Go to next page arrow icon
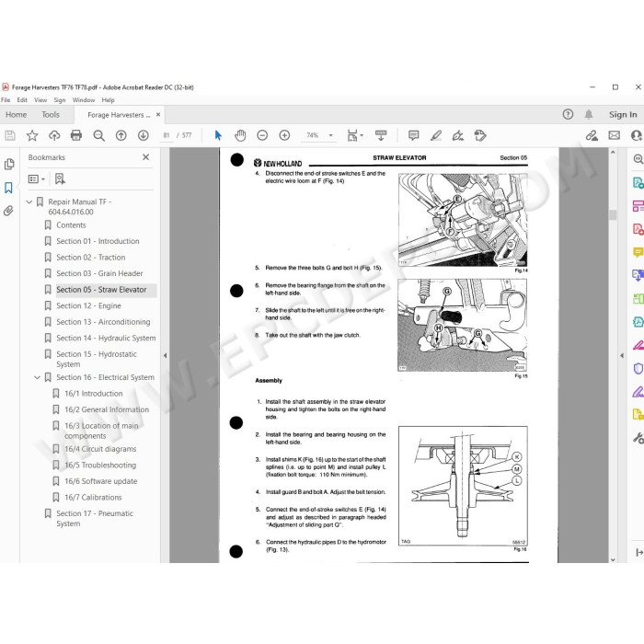 (143, 135)
